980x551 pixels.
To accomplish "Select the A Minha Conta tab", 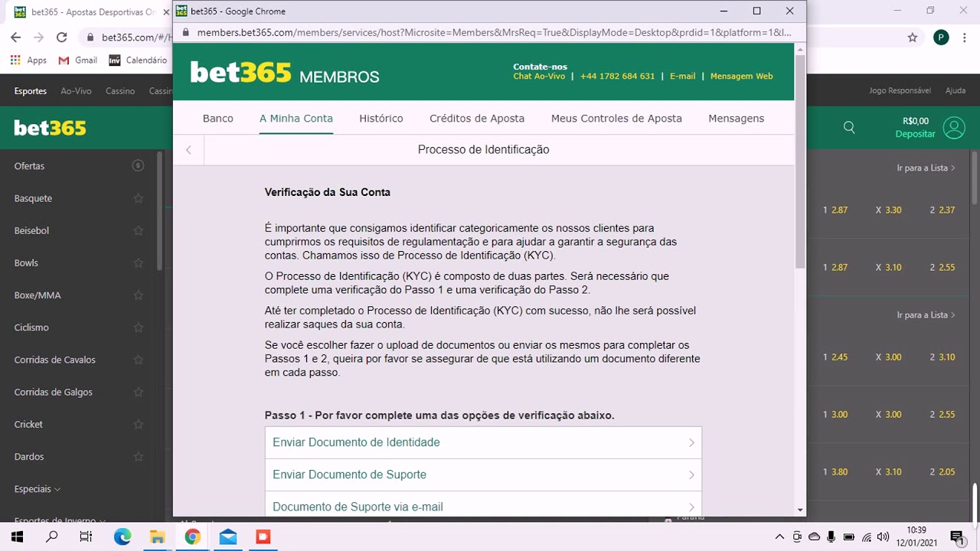I will tap(296, 119).
